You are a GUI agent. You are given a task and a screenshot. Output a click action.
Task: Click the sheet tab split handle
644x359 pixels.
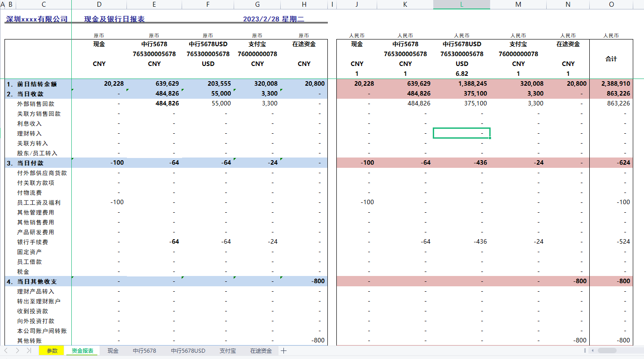point(585,350)
